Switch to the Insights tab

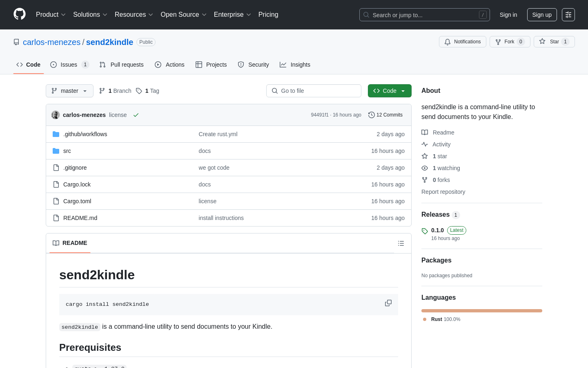(x=295, y=65)
